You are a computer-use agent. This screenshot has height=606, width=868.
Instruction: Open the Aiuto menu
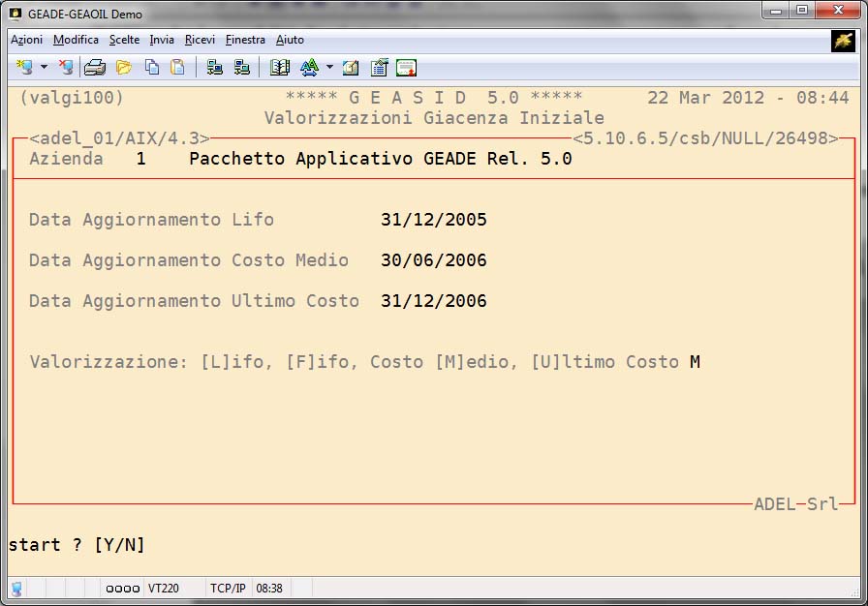coord(290,40)
